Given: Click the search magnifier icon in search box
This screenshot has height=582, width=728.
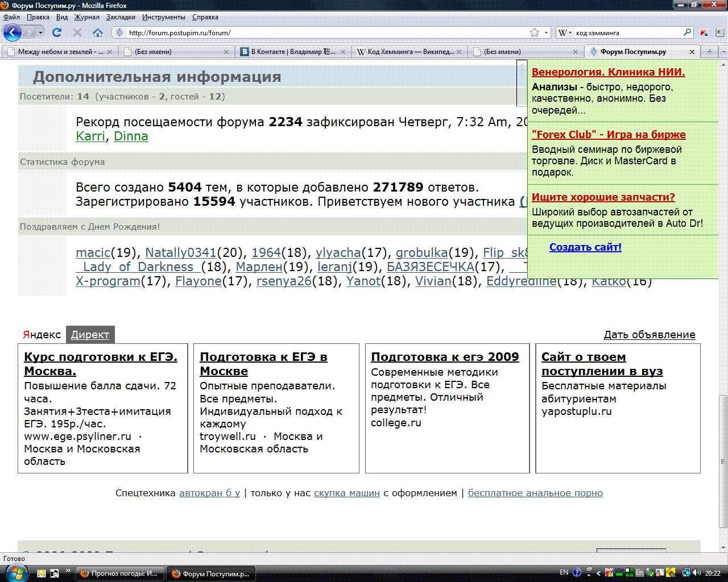Looking at the screenshot, I should point(687,32).
